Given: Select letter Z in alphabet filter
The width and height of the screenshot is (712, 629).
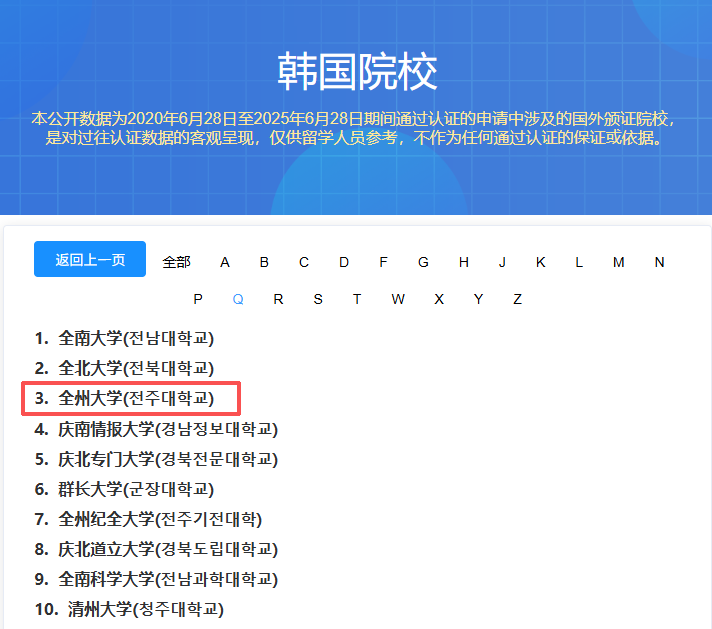Looking at the screenshot, I should point(517,299).
